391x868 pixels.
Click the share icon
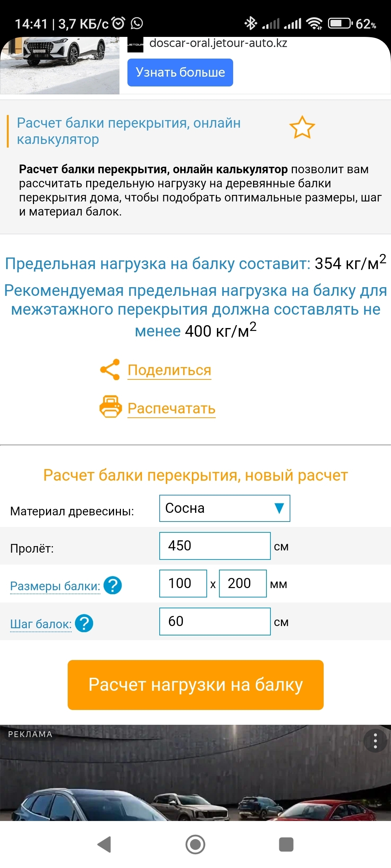pyautogui.click(x=110, y=370)
